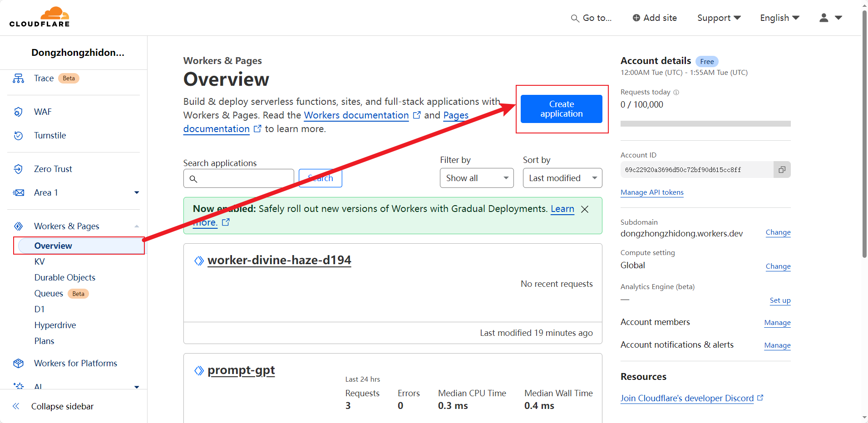Open the Manage API tokens link
The image size is (868, 423).
click(x=652, y=192)
